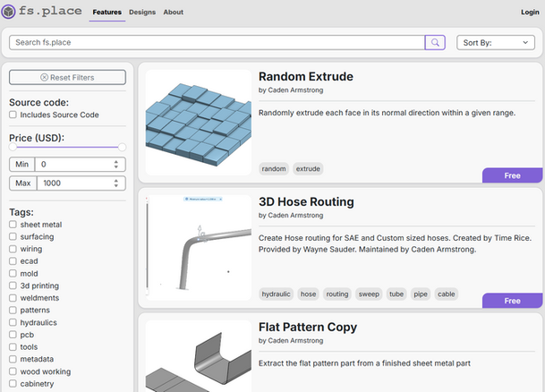545x392 pixels.
Task: Check the wiring tag filter
Action: [13, 249]
